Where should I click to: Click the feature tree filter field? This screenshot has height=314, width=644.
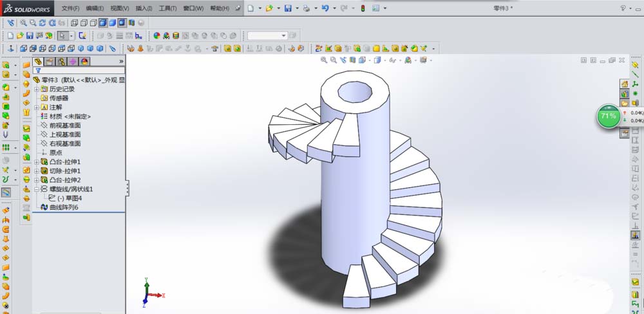pos(79,71)
